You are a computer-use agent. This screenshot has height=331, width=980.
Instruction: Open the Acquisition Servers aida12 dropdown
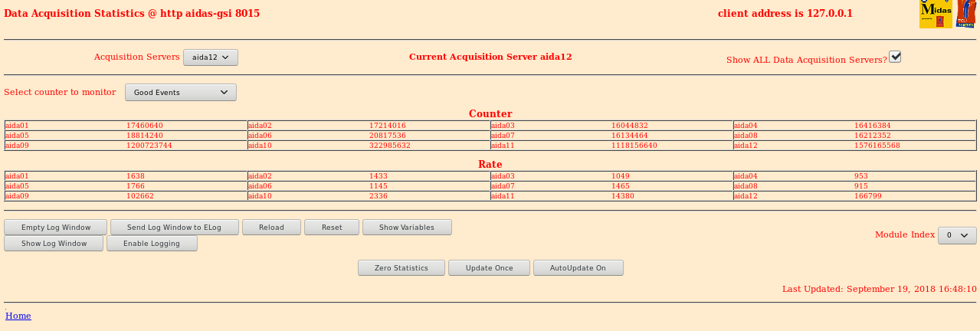pyautogui.click(x=211, y=57)
